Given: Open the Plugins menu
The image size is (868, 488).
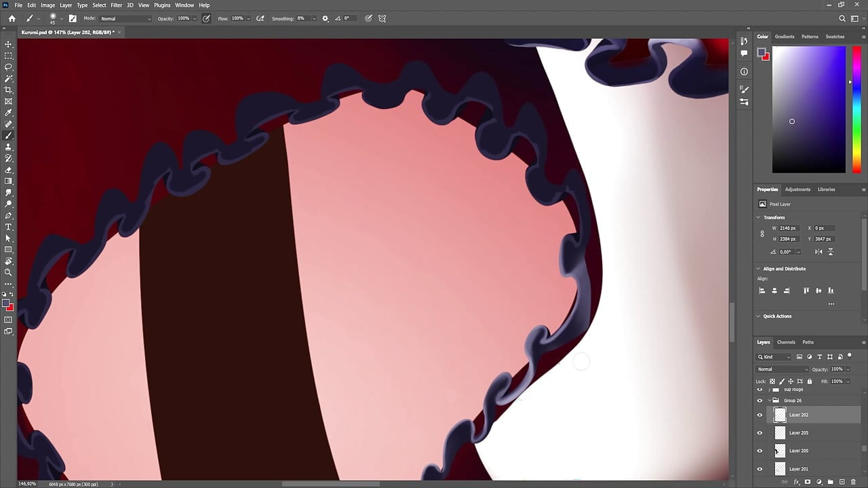Looking at the screenshot, I should pos(162,5).
